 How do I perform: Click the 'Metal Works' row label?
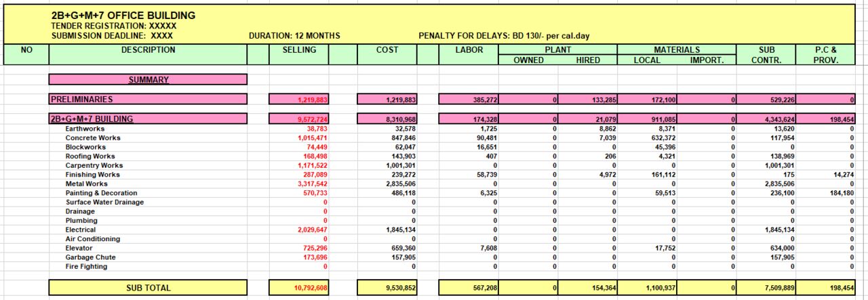coord(86,184)
